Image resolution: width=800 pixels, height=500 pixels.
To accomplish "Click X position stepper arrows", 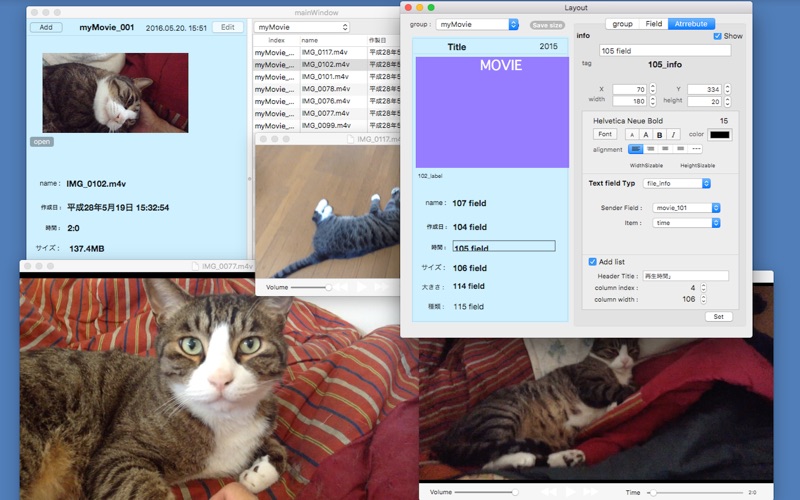I will coord(653,89).
